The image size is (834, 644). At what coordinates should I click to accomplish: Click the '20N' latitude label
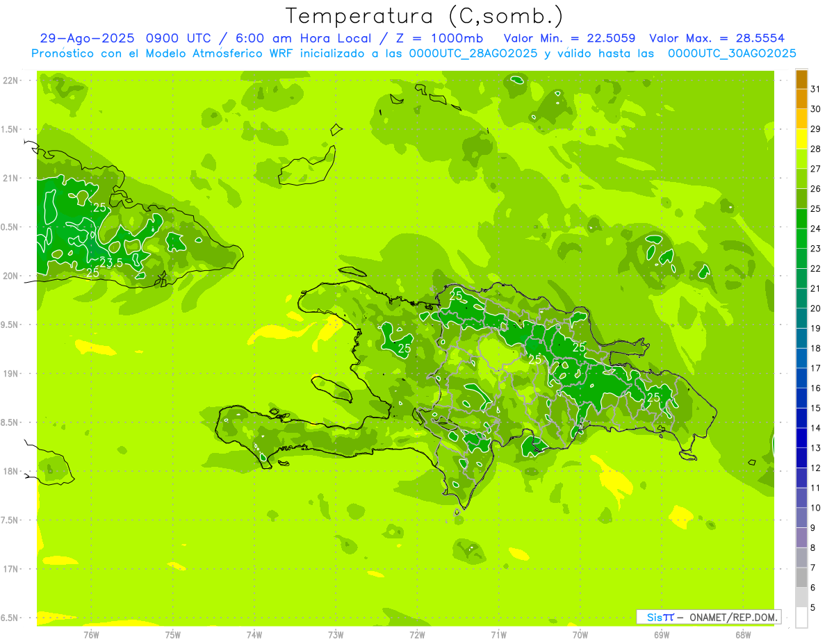(10, 276)
